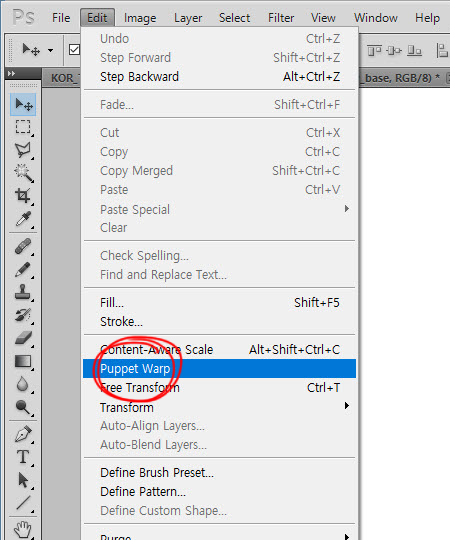450x540 pixels.
Task: Select the Clone Stamp tool
Action: point(23,292)
